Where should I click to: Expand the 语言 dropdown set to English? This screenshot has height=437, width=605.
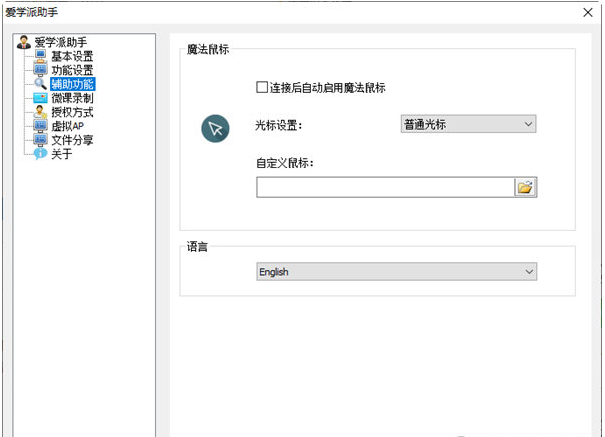coord(396,272)
